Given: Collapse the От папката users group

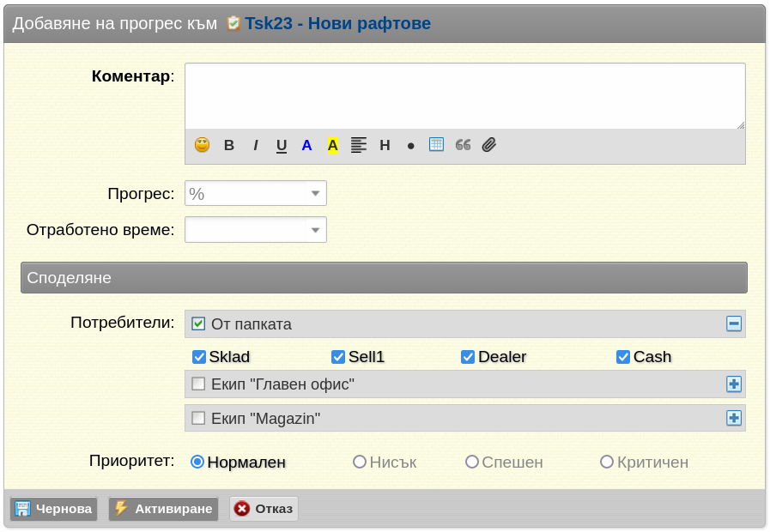Looking at the screenshot, I should coord(734,323).
